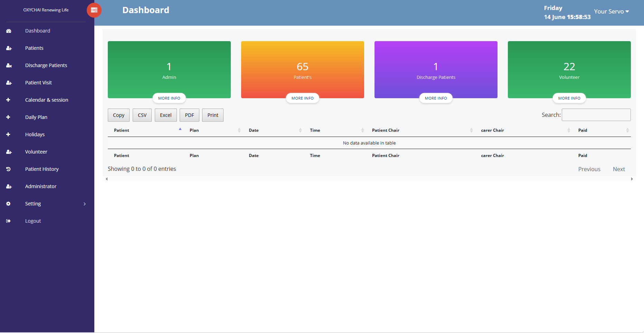Click the Discharge Patients user-remove icon

click(9, 66)
